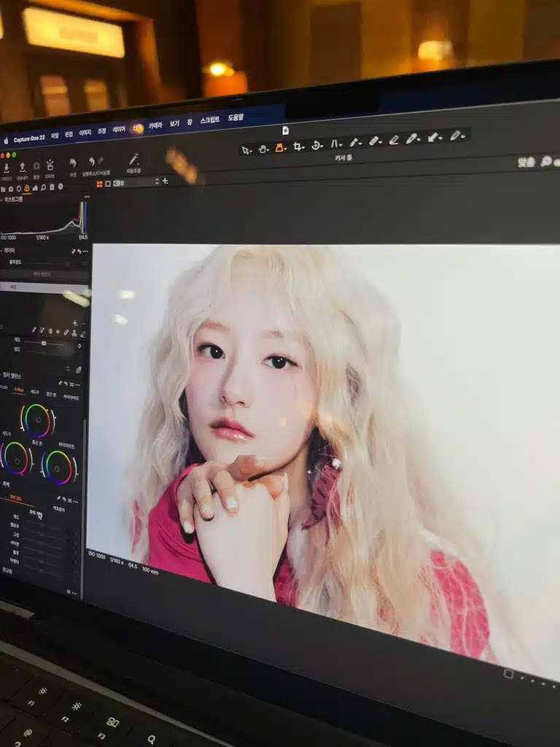Open the 스크립트 (Scripts) menu

click(209, 120)
